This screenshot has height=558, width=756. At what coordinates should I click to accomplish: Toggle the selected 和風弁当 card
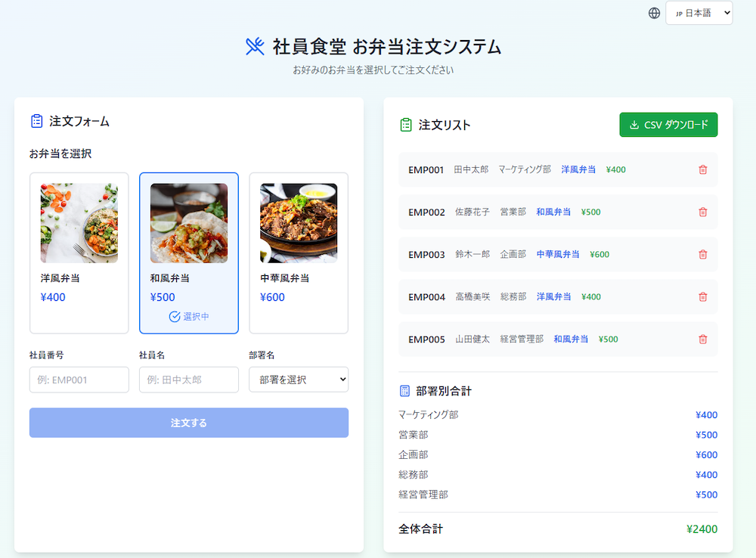[x=188, y=253]
